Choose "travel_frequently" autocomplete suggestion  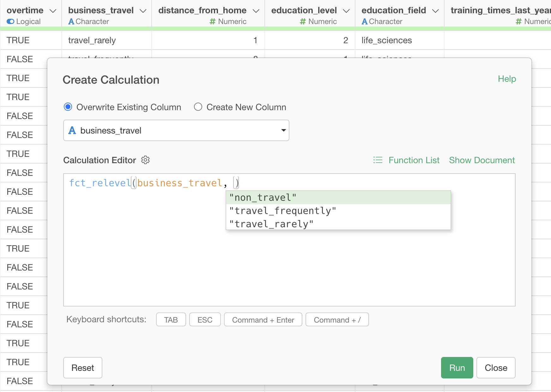[x=282, y=211]
